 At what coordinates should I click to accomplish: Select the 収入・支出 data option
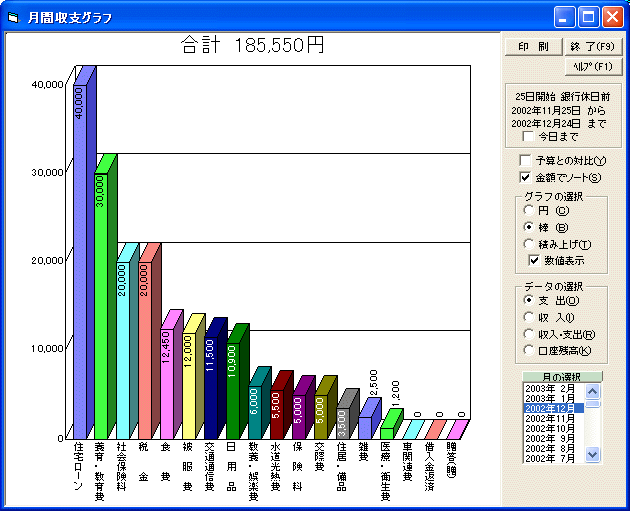point(529,334)
